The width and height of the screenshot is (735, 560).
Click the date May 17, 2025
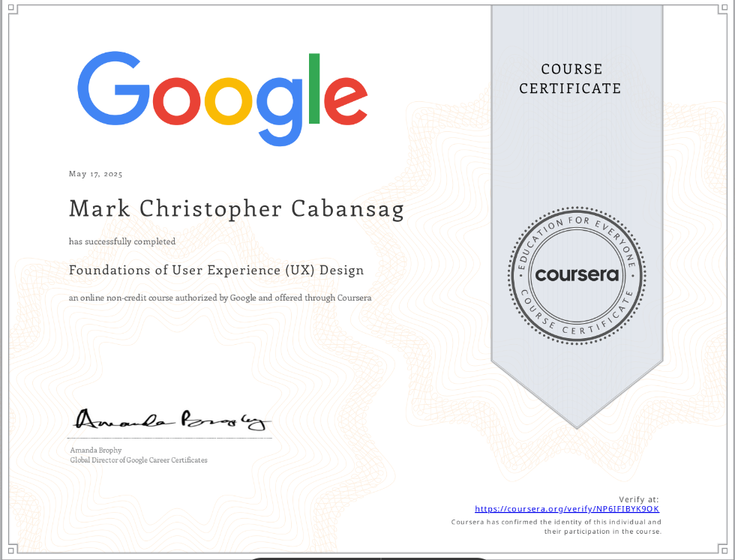pos(96,174)
